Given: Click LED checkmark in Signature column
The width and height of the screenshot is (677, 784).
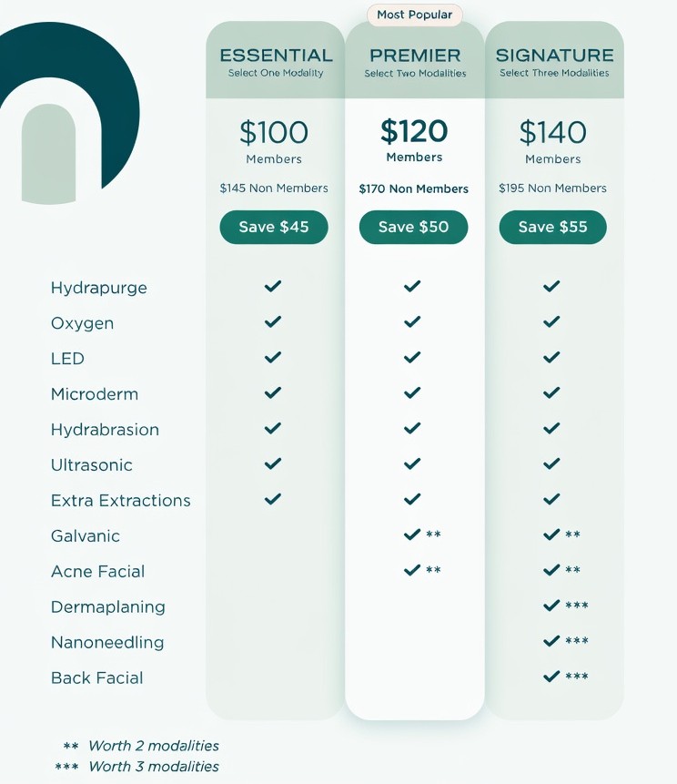Looking at the screenshot, I should coord(551,358).
